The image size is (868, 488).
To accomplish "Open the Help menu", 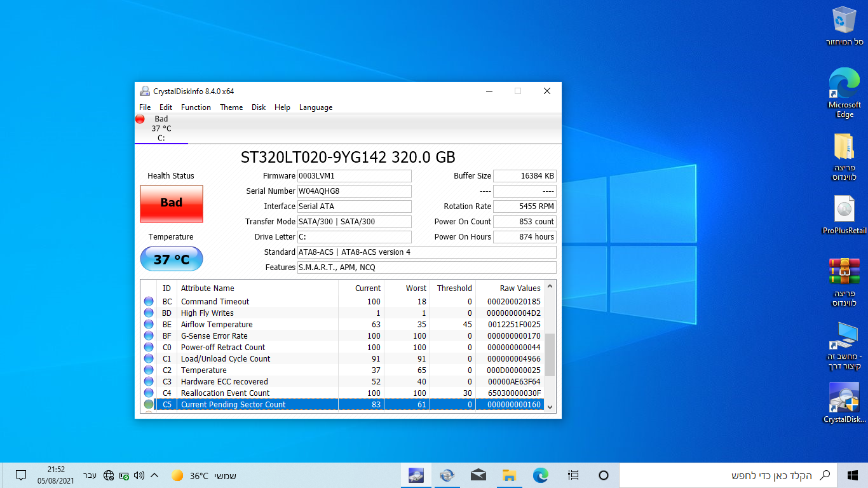I will [282, 107].
